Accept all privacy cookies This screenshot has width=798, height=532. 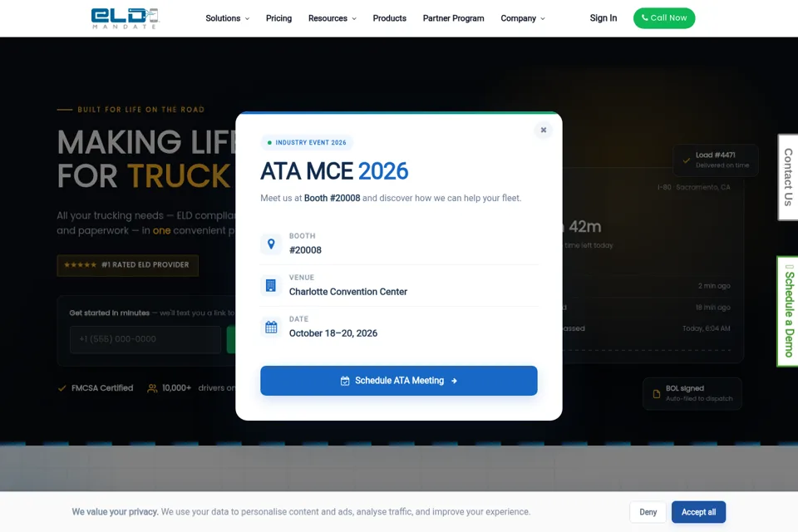699,512
